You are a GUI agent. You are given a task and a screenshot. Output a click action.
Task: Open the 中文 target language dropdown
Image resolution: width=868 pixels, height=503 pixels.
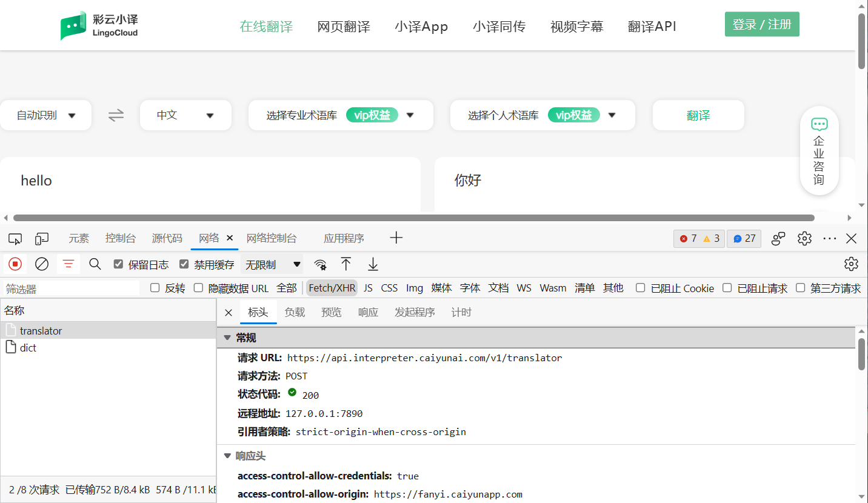point(185,115)
